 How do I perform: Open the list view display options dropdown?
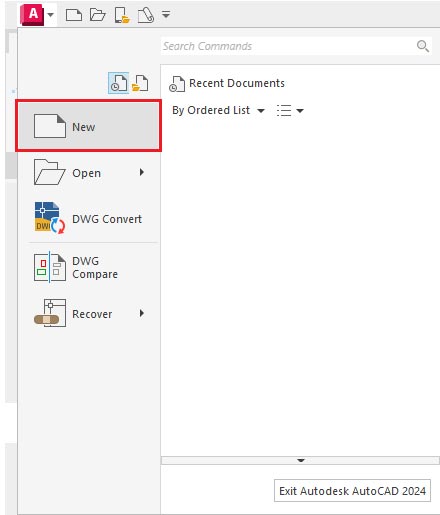click(290, 110)
